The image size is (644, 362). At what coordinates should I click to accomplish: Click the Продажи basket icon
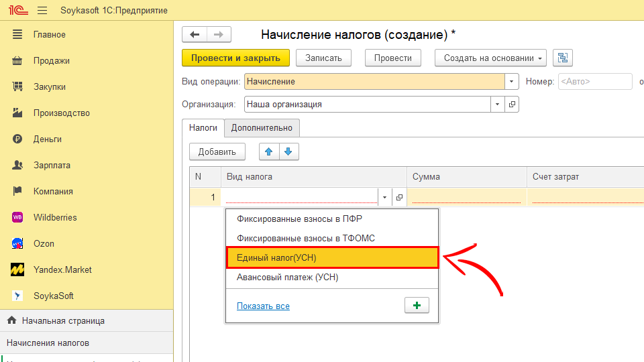(x=17, y=61)
